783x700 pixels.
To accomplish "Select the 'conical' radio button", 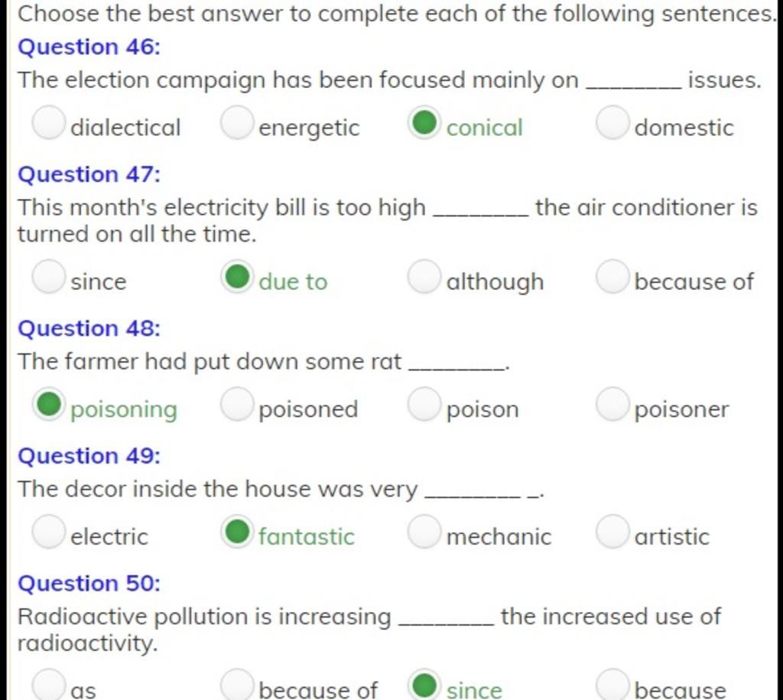I will (424, 122).
